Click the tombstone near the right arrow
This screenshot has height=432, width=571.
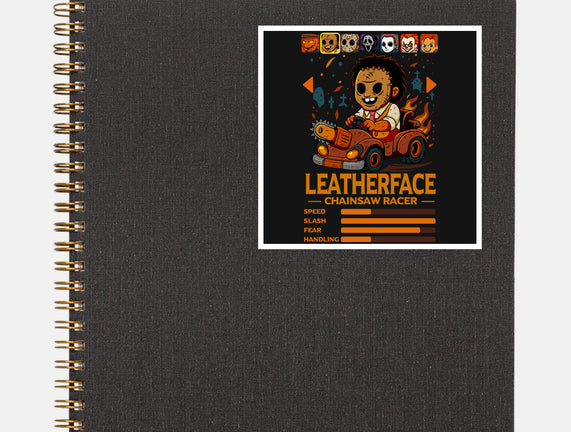point(417,82)
